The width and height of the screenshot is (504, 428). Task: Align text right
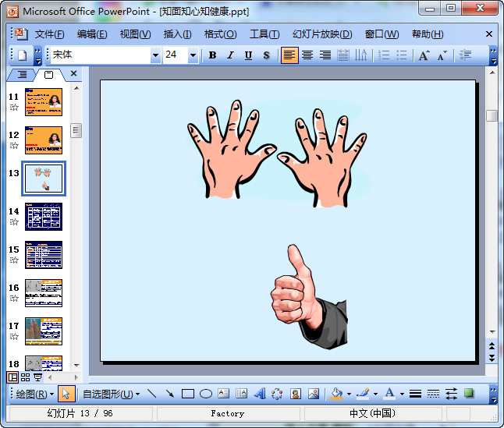pos(325,55)
